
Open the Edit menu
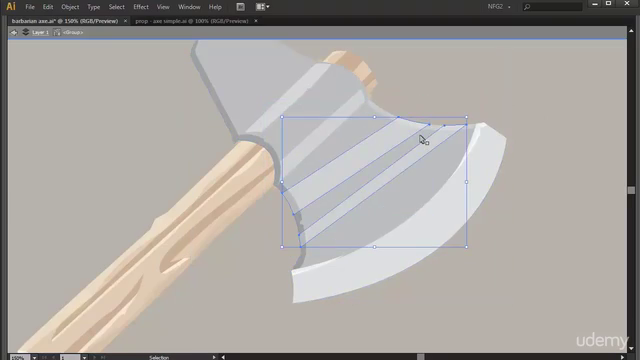pyautogui.click(x=48, y=7)
